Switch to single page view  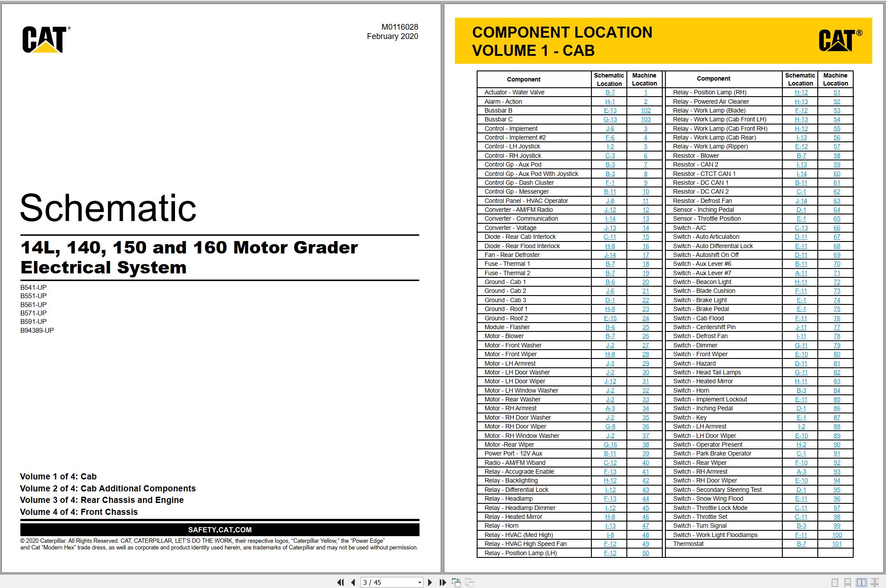835,583
